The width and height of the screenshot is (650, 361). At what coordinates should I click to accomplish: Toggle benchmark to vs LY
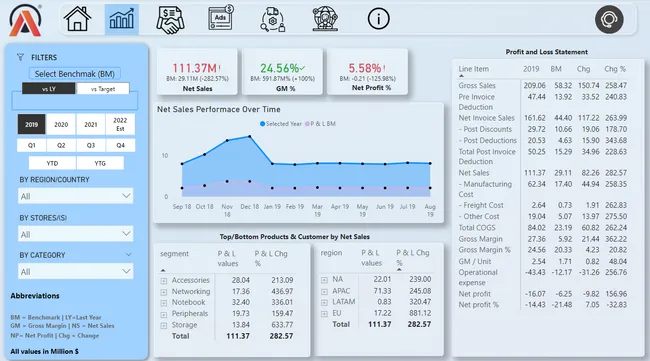pos(49,89)
